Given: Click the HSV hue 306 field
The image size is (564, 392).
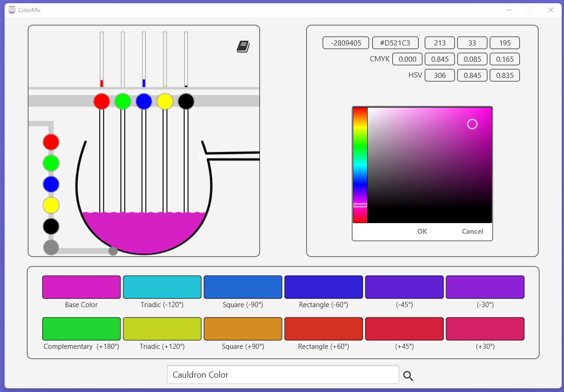Looking at the screenshot, I should click(x=440, y=75).
